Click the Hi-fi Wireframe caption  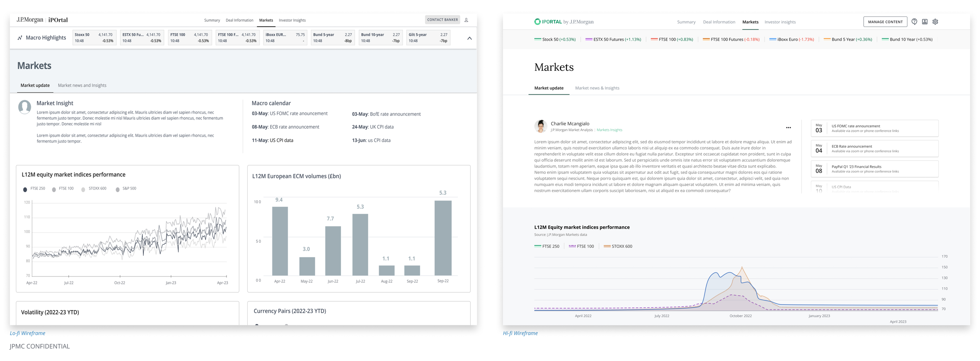(x=520, y=333)
